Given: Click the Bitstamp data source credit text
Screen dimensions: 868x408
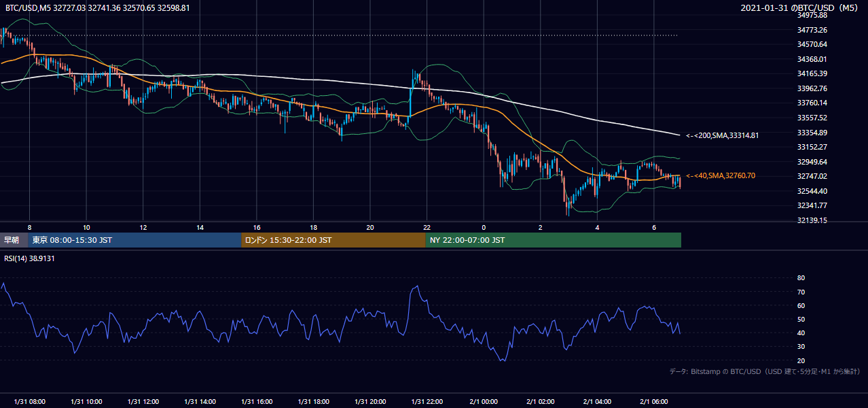Looking at the screenshot, I should pyautogui.click(x=765, y=371).
